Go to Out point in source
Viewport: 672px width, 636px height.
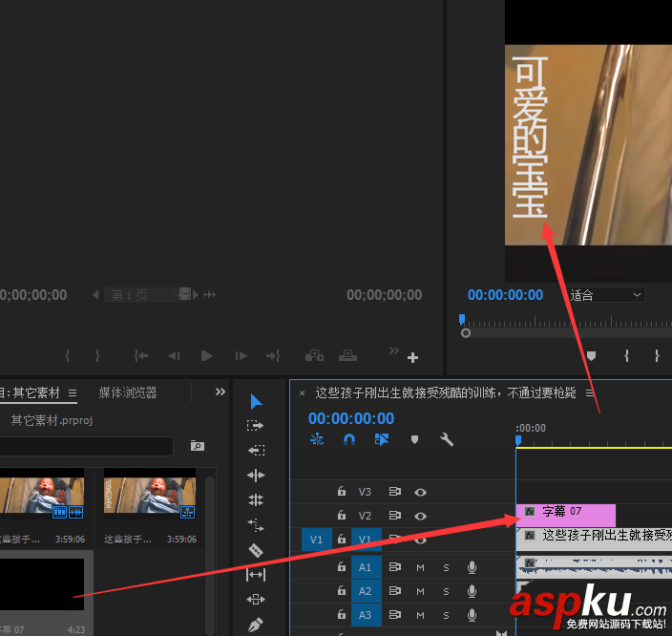pos(273,356)
